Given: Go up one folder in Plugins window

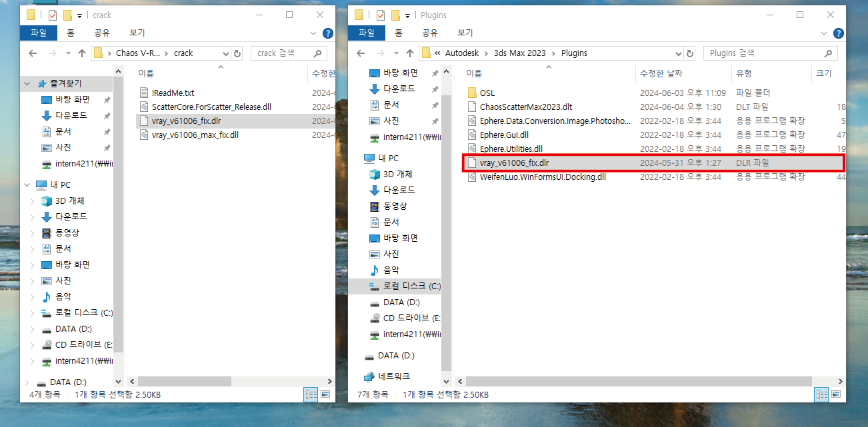Looking at the screenshot, I should [x=410, y=53].
